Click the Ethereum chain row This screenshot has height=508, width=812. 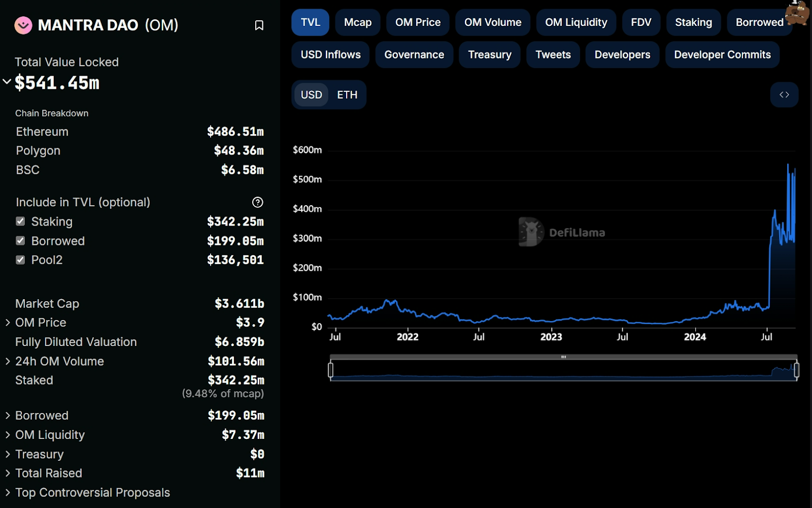click(140, 132)
